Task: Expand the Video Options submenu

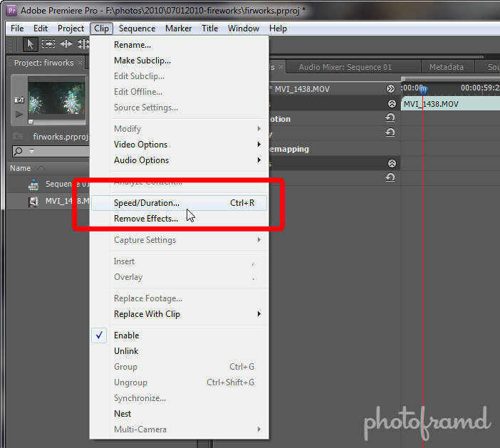Action: (x=179, y=145)
